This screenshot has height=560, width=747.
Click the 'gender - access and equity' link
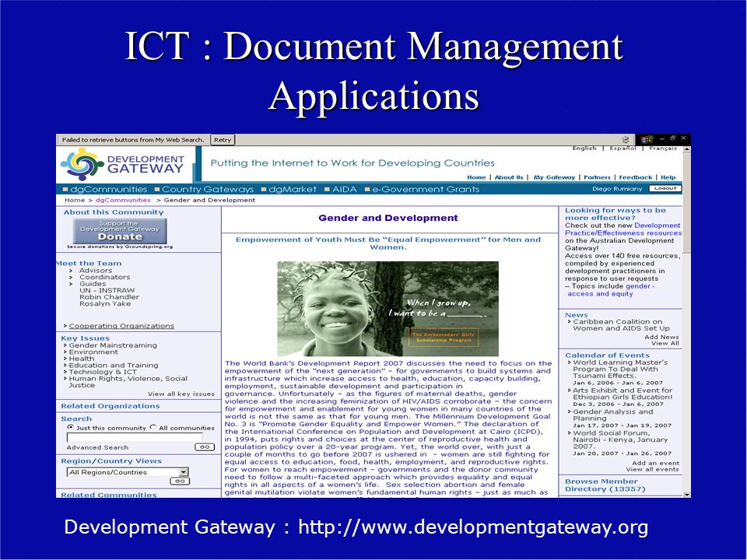(611, 290)
